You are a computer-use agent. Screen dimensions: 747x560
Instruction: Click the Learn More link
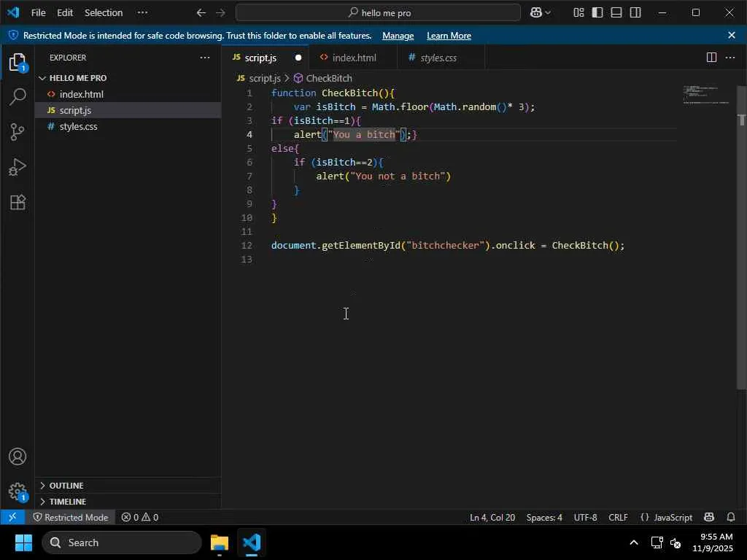(x=449, y=36)
